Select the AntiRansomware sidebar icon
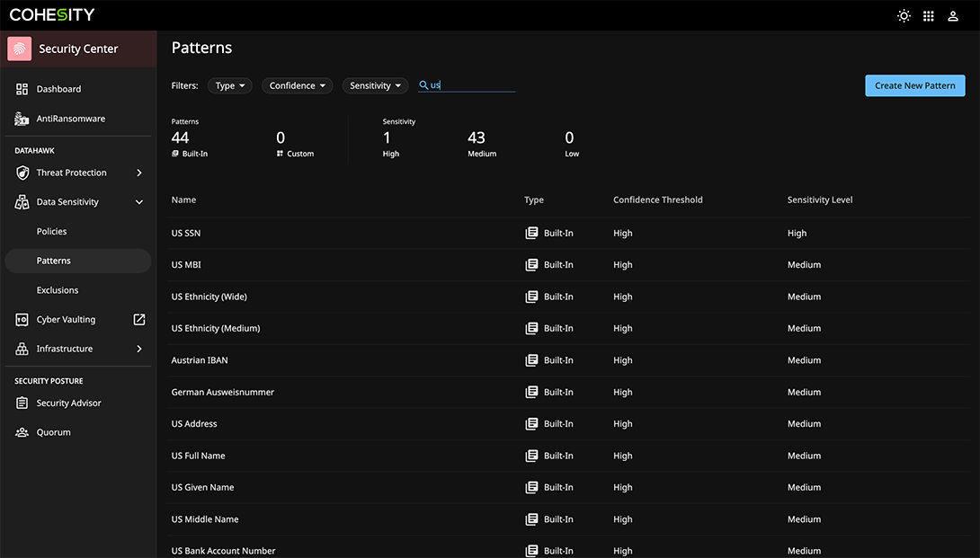The height and width of the screenshot is (558, 980). pos(22,119)
